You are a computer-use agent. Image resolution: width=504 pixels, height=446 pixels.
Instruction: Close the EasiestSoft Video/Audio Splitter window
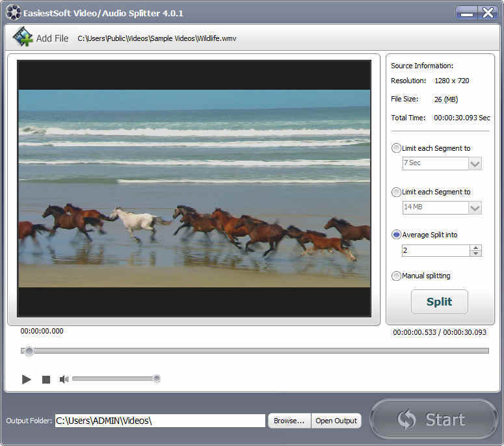(488, 13)
